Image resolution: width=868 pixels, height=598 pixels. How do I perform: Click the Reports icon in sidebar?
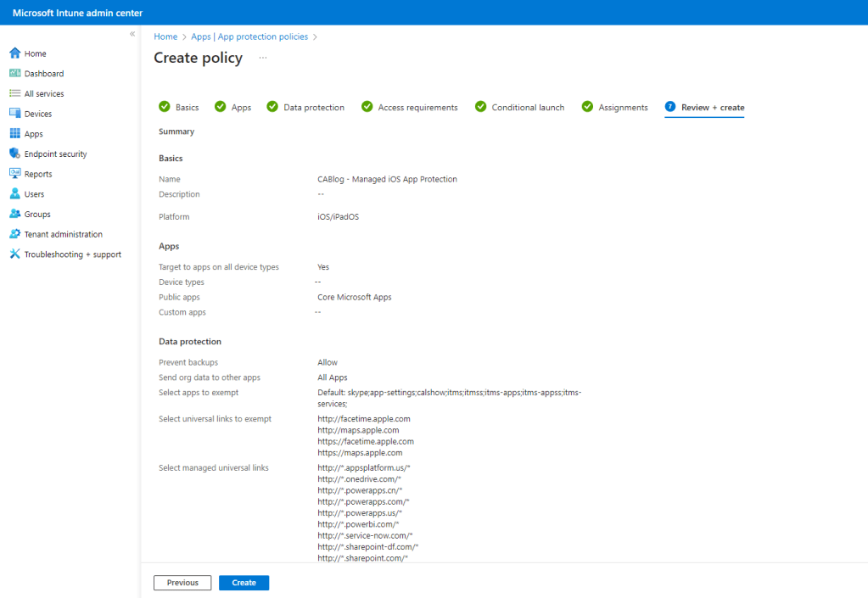point(14,174)
